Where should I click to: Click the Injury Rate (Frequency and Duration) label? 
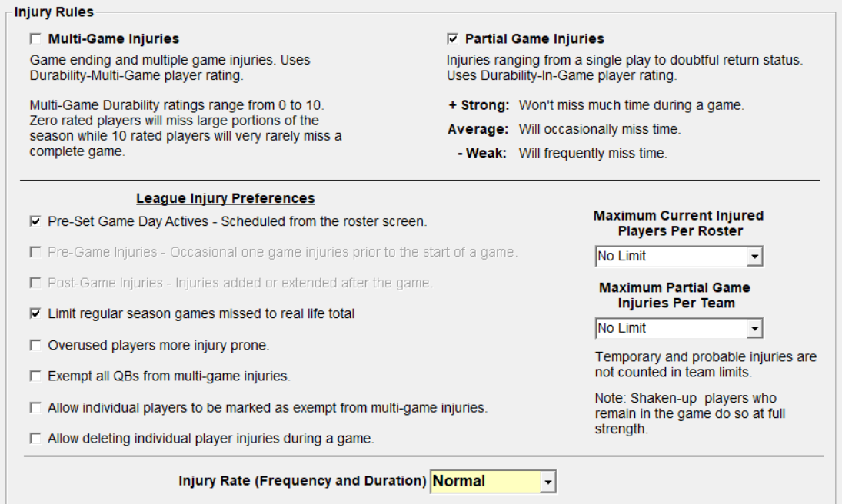(302, 481)
